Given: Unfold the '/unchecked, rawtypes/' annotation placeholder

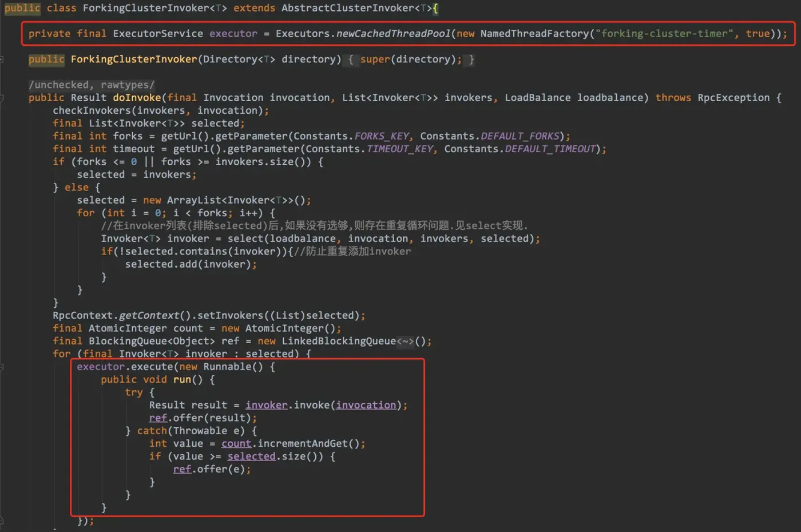Looking at the screenshot, I should pyautogui.click(x=92, y=85).
